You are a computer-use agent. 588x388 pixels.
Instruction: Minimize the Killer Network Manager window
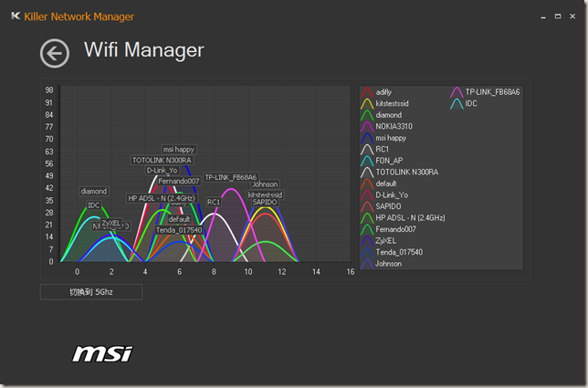543,16
